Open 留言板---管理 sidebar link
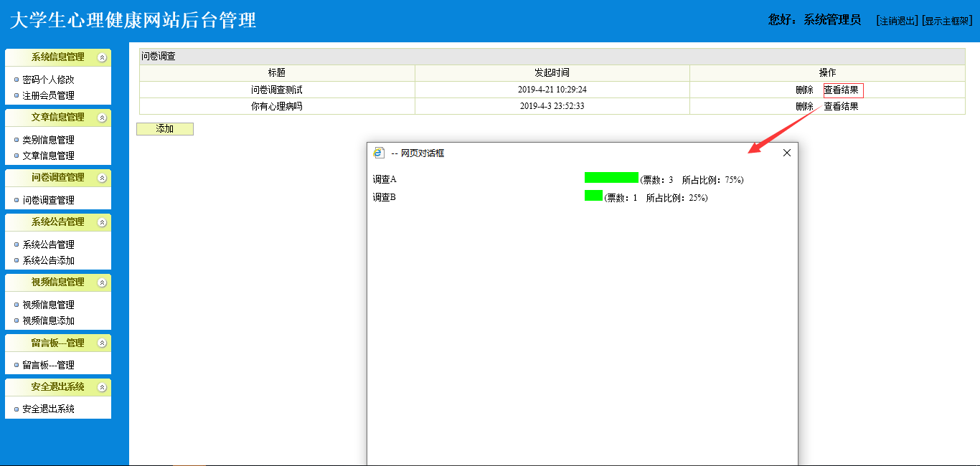 coord(48,365)
